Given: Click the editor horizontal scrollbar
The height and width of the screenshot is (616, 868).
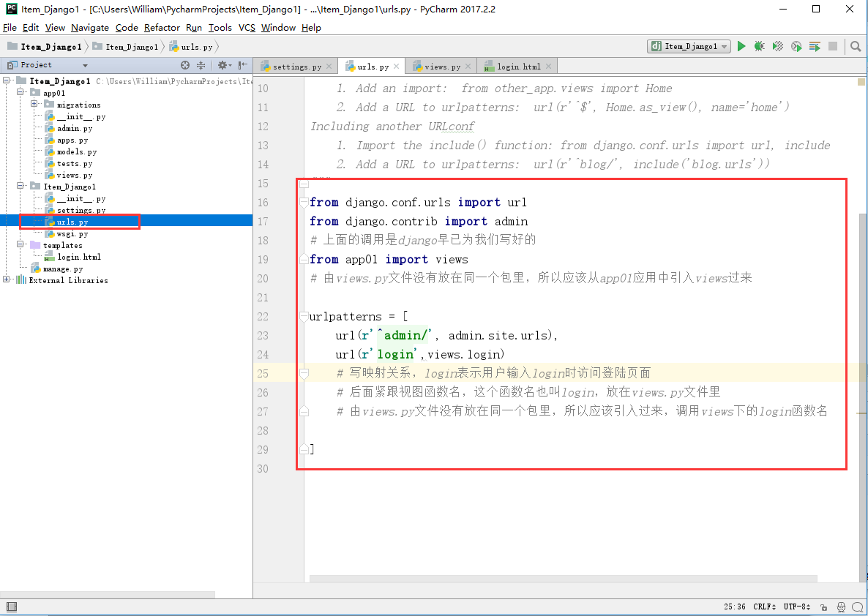Looking at the screenshot, I should point(562,579).
